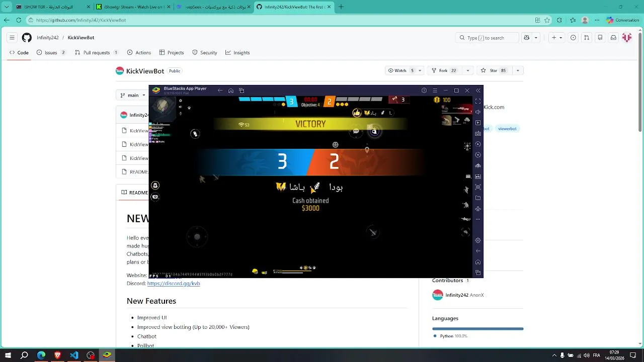Open BlueStacks sidebar three-dots more icon

click(478, 219)
